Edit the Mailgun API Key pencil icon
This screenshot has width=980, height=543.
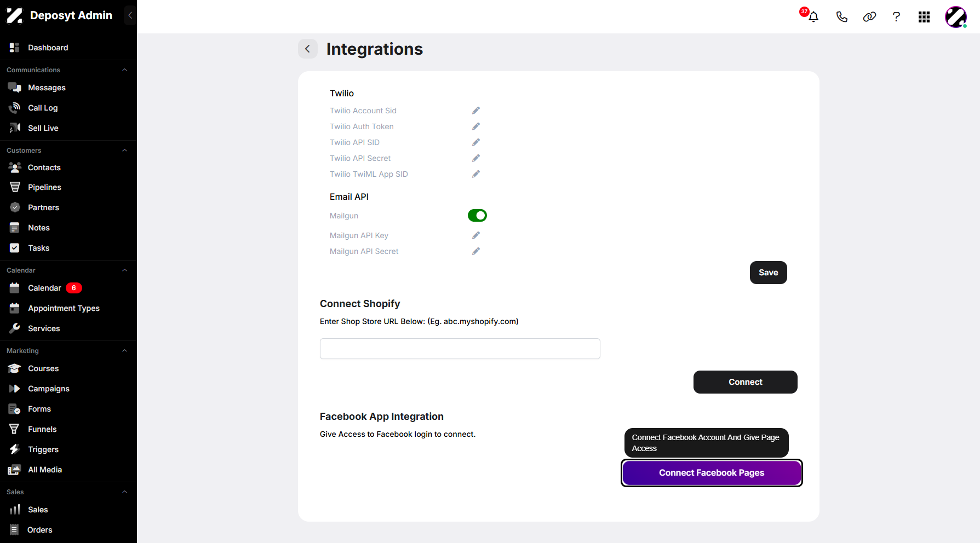(x=476, y=235)
